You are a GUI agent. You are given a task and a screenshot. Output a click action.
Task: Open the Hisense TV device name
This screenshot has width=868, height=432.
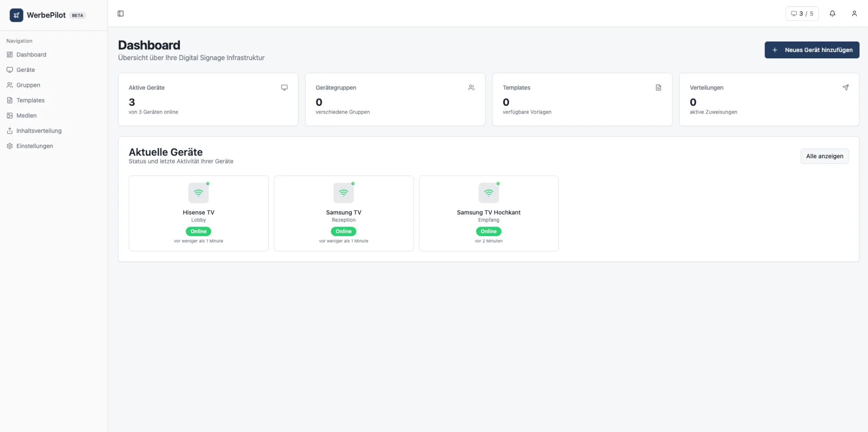coord(198,212)
